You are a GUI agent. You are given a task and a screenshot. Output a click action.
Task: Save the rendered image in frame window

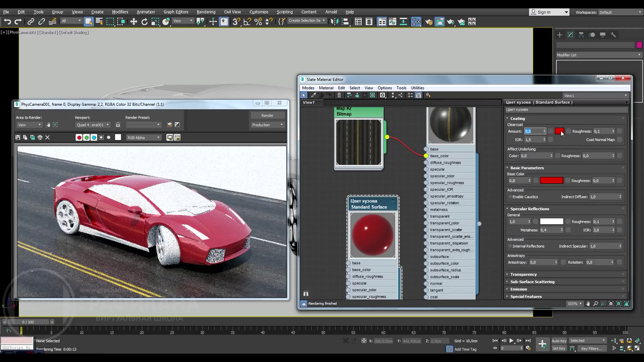(x=18, y=137)
